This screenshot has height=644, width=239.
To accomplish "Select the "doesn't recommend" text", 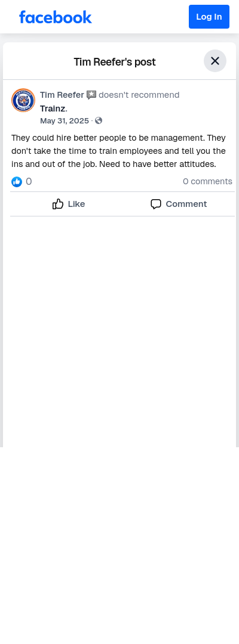I will [x=139, y=95].
